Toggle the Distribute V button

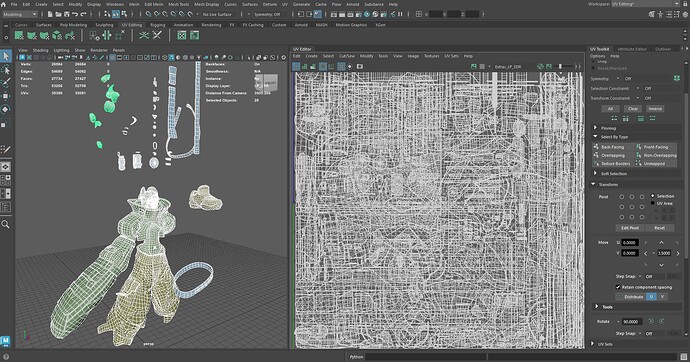pyautogui.click(x=662, y=297)
